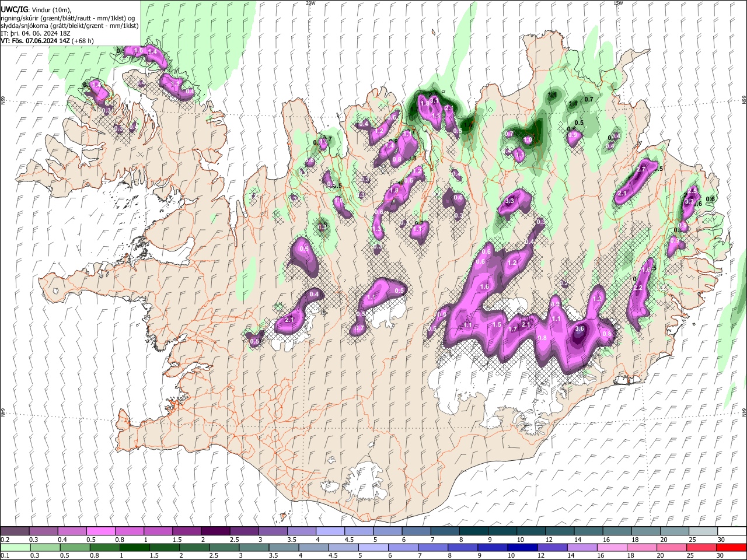Click the '20W' longitude label at the top
The height and width of the screenshot is (560, 747).
point(310,3)
